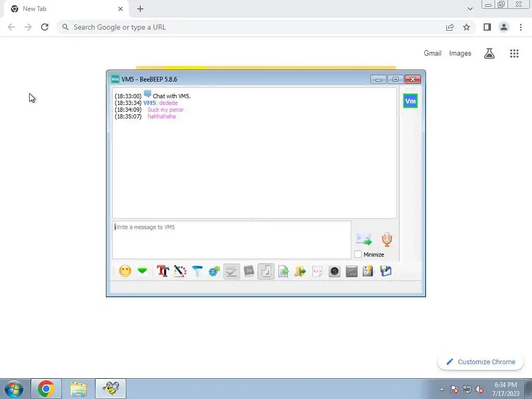The width and height of the screenshot is (532, 399).
Task: Expand Chrome tab search dropdown arrow
Action: click(x=470, y=9)
